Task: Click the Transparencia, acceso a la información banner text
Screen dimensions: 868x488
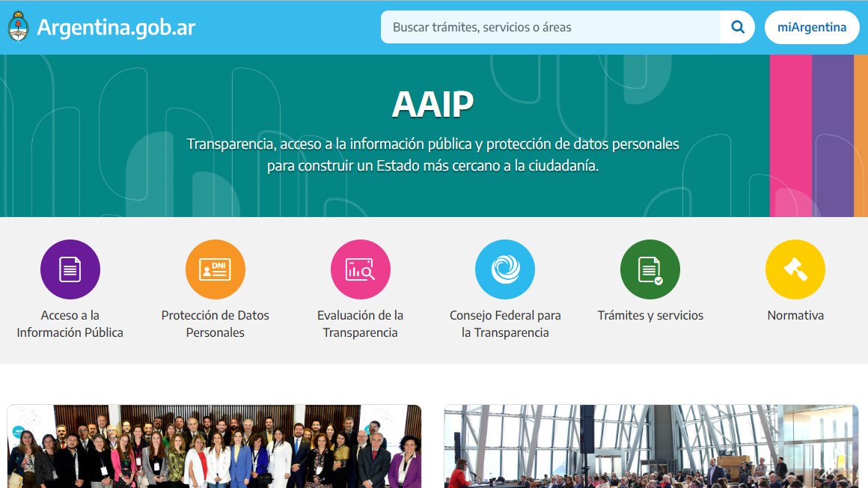Action: 433,154
